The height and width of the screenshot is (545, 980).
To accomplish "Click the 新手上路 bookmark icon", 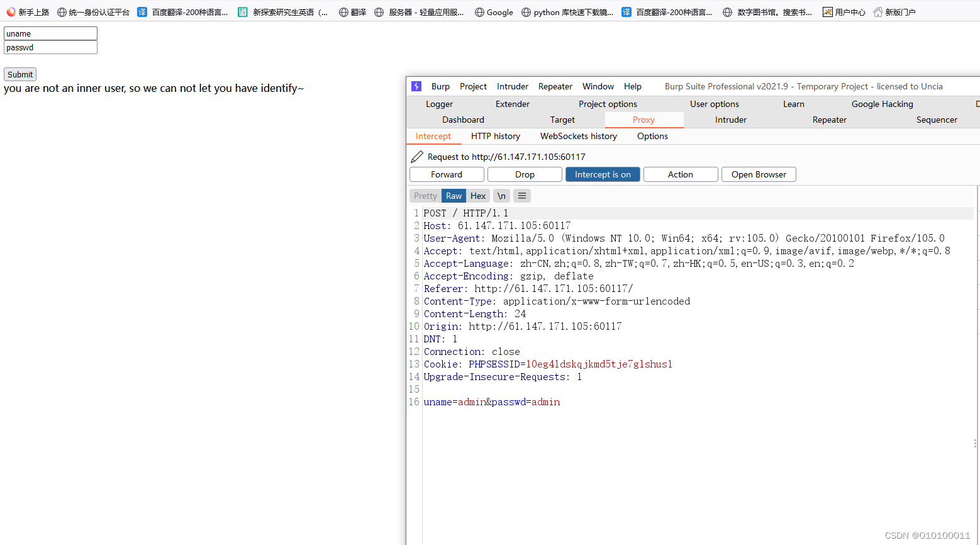I will click(x=10, y=11).
